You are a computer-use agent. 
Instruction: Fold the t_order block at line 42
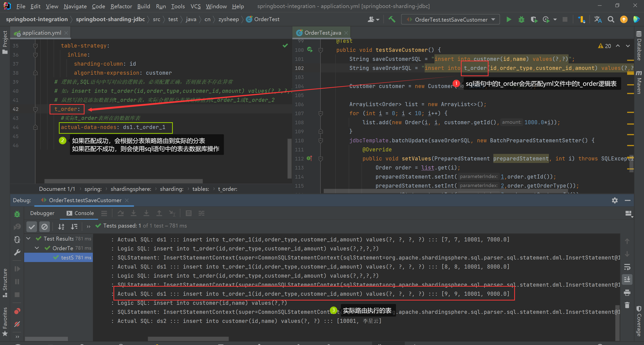[35, 109]
